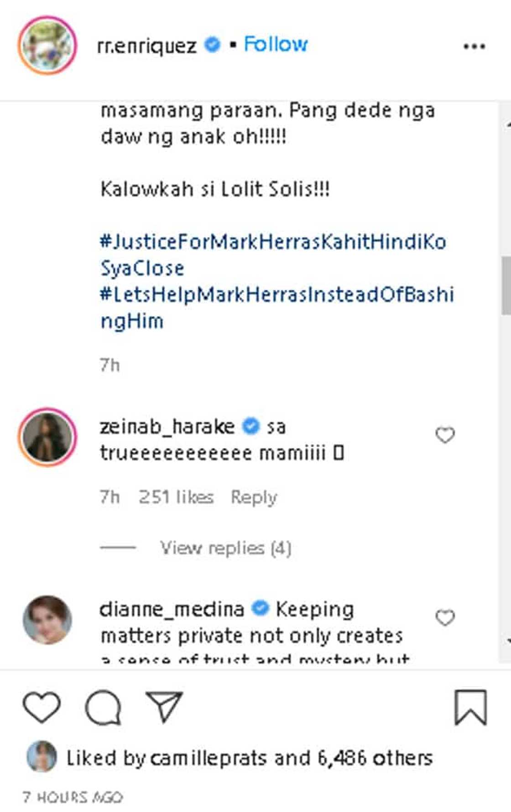Follow rr.enriquez
The image size is (511, 812).
276,44
